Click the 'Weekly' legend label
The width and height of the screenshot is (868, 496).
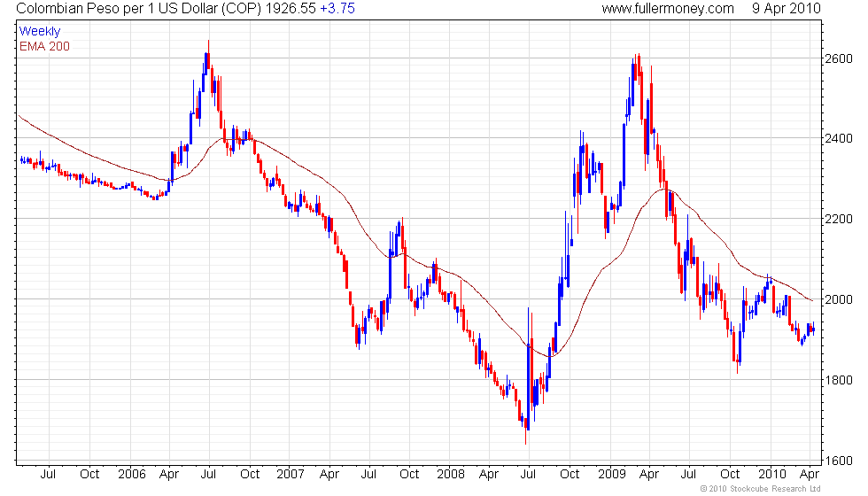(x=39, y=32)
